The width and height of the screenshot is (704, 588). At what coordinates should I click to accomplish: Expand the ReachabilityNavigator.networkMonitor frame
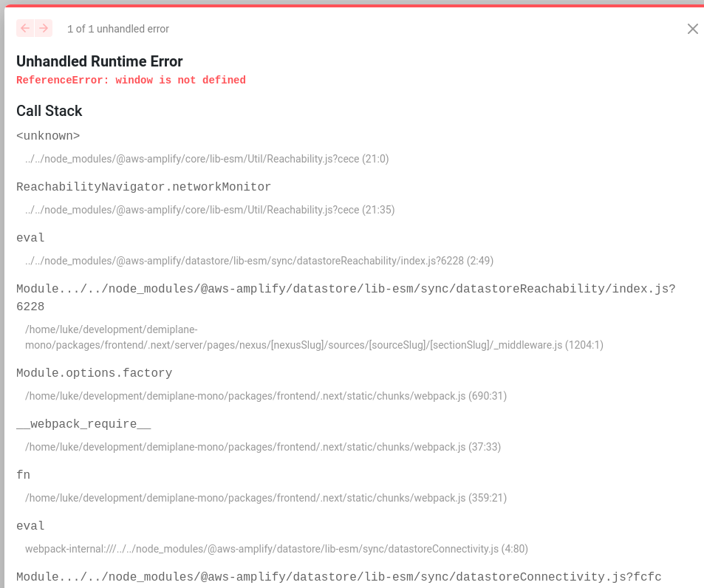click(143, 187)
